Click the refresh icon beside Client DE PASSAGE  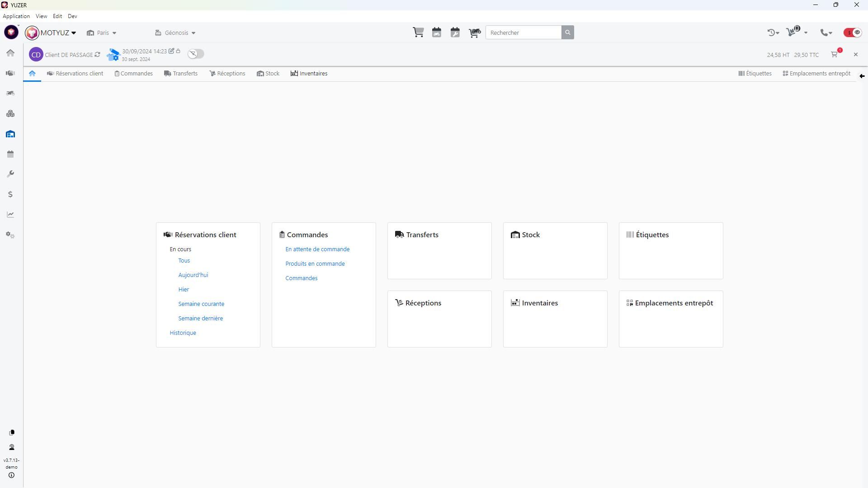click(97, 55)
